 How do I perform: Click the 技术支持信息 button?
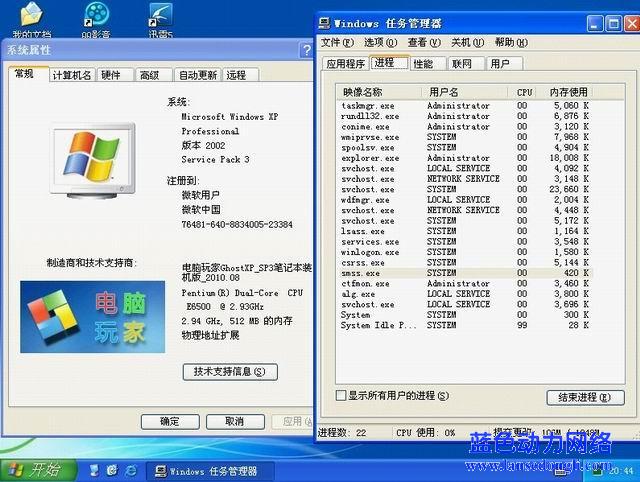click(x=230, y=372)
